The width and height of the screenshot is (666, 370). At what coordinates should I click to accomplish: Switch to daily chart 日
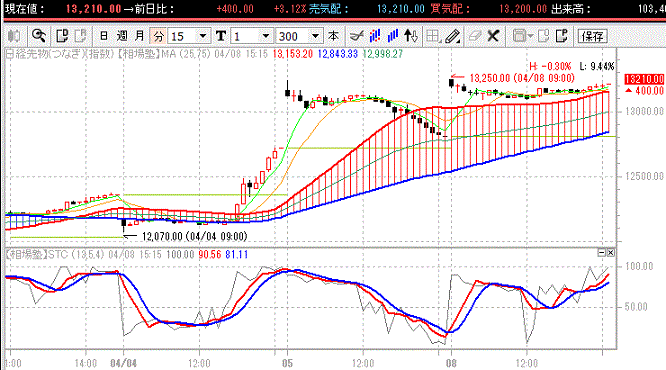tap(103, 36)
